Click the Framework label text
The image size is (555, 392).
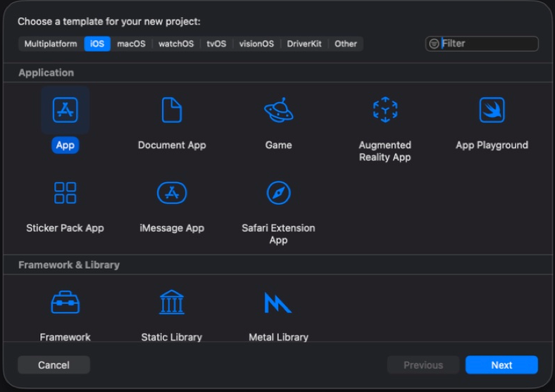tap(65, 337)
